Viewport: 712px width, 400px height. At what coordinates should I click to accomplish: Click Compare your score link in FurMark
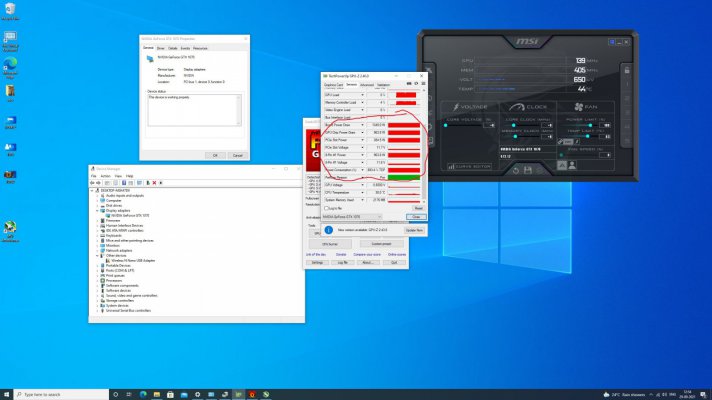pyautogui.click(x=367, y=255)
